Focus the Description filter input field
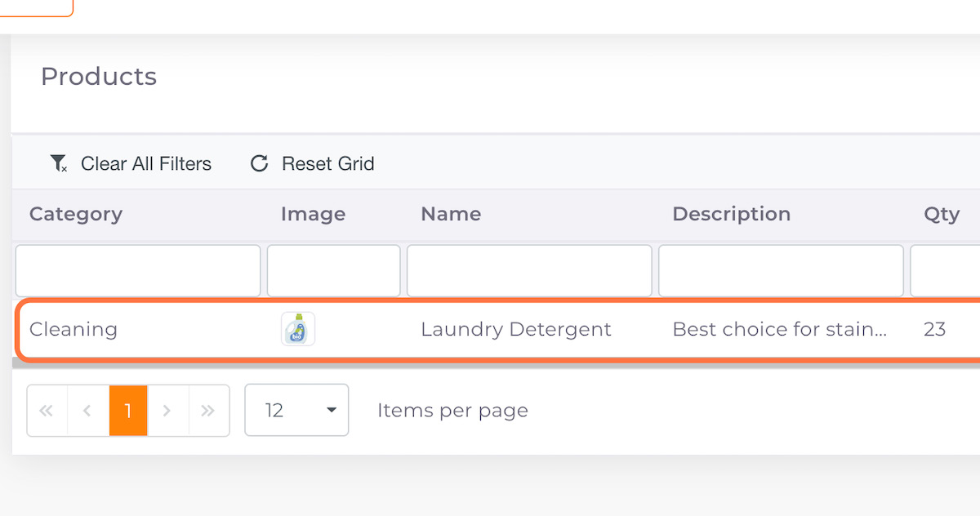Viewport: 980px width, 516px height. pos(781,270)
